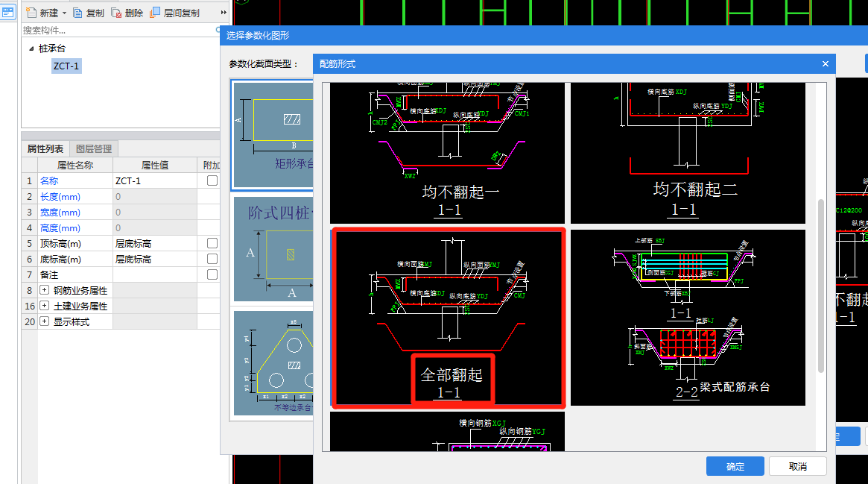This screenshot has height=484, width=868.
Task: Select the ZCT-1 tree item
Action: [66, 66]
